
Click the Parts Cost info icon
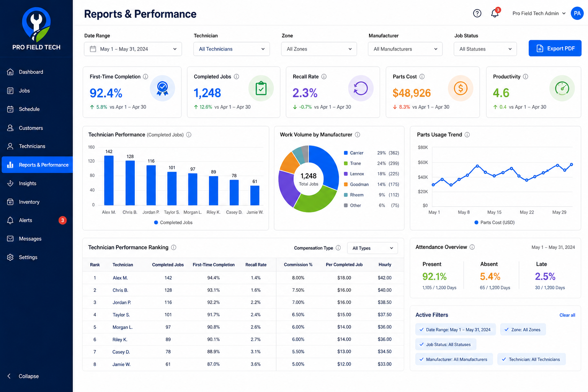pyautogui.click(x=422, y=77)
